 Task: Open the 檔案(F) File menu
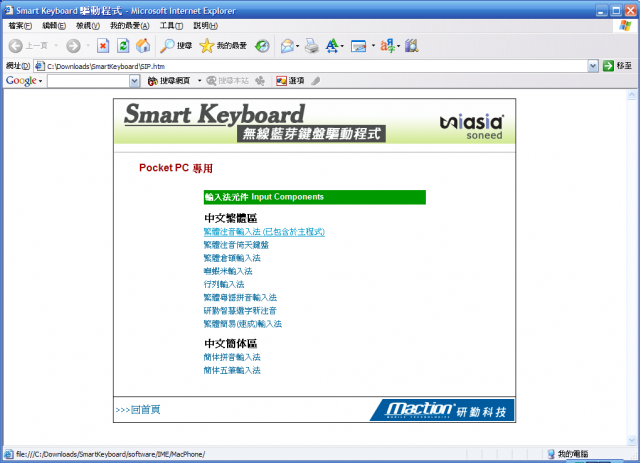20,26
